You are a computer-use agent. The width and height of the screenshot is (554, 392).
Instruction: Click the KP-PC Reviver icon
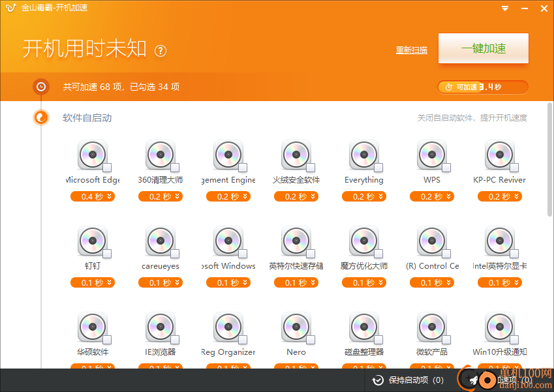500,155
